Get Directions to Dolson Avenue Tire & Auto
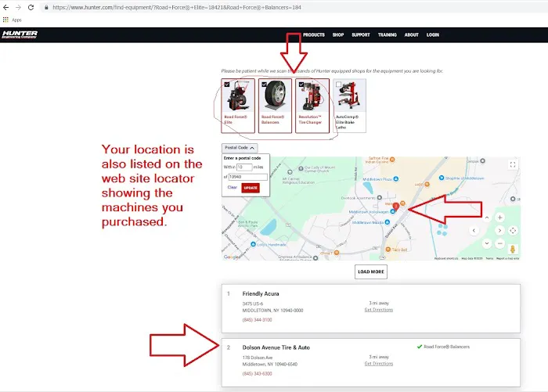This screenshot has width=548, height=392. coord(378,364)
